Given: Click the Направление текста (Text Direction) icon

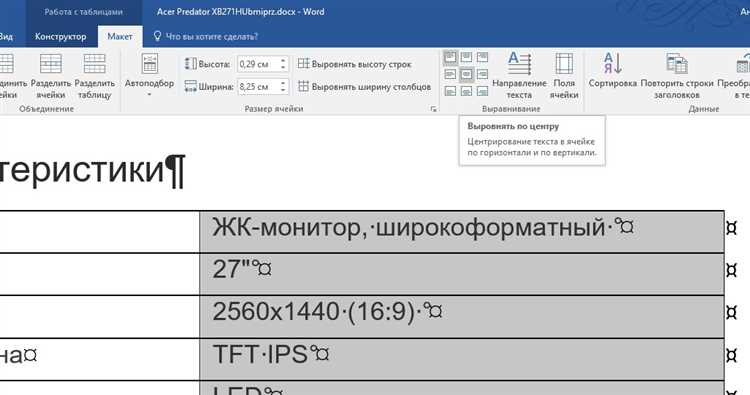Looking at the screenshot, I should 519,64.
